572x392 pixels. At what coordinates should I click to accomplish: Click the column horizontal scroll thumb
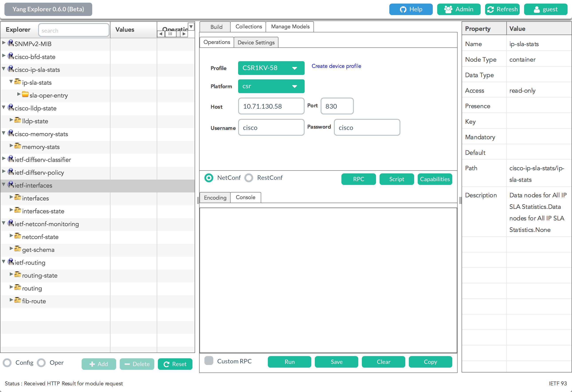pyautogui.click(x=170, y=34)
